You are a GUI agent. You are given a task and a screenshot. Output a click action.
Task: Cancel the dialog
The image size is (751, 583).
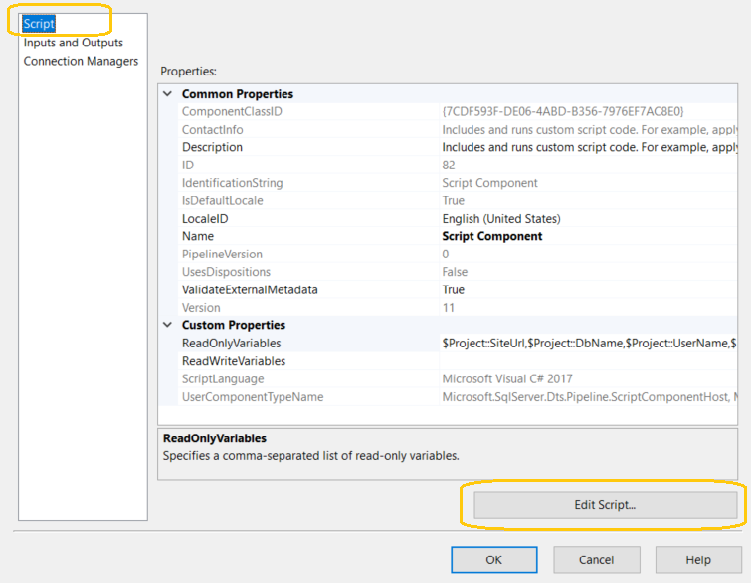point(597,560)
